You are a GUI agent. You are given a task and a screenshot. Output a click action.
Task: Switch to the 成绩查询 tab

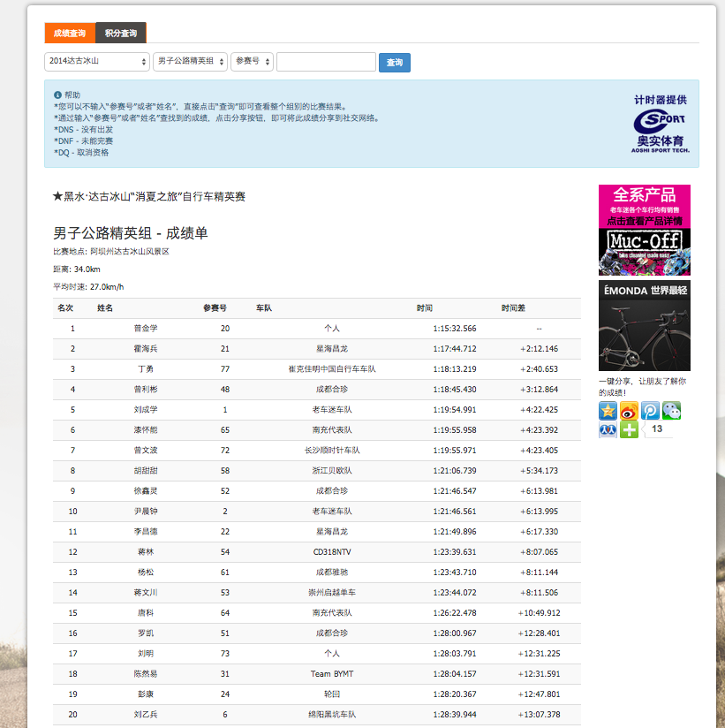[x=70, y=33]
